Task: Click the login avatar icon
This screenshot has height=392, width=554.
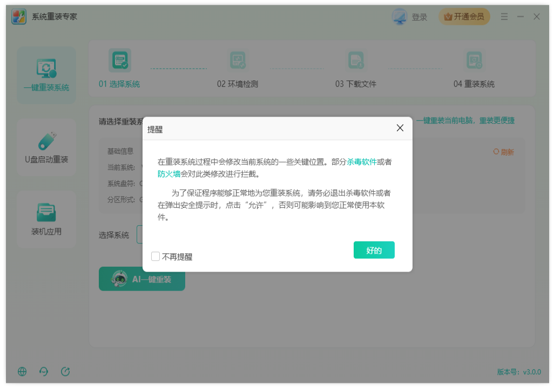Action: click(x=400, y=17)
